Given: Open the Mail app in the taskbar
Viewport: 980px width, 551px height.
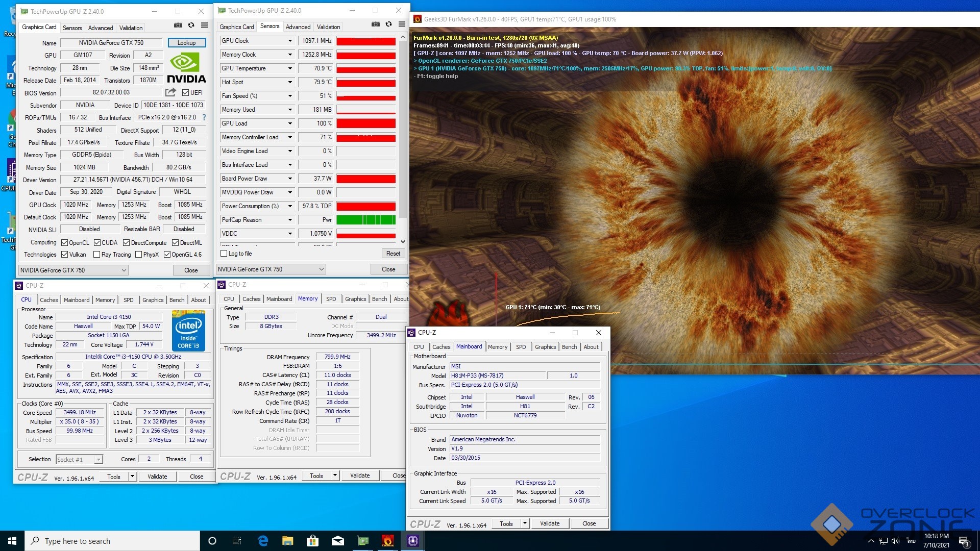Looking at the screenshot, I should tap(338, 541).
